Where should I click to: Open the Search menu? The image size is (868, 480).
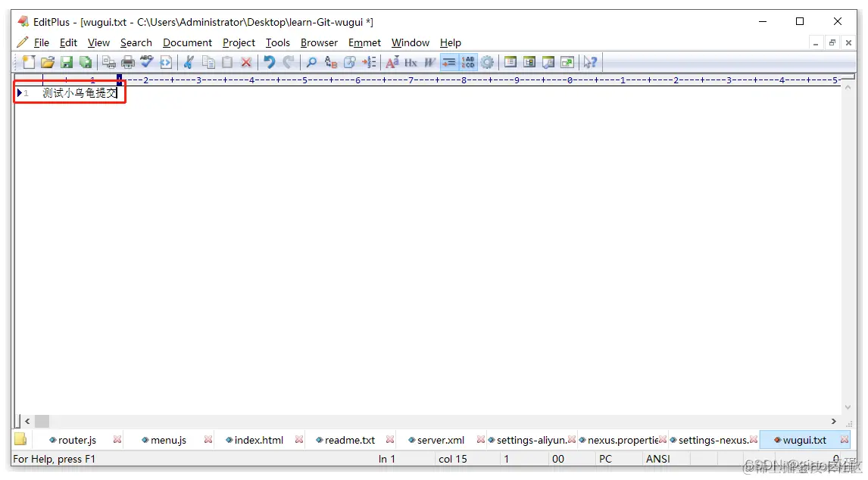pyautogui.click(x=136, y=42)
